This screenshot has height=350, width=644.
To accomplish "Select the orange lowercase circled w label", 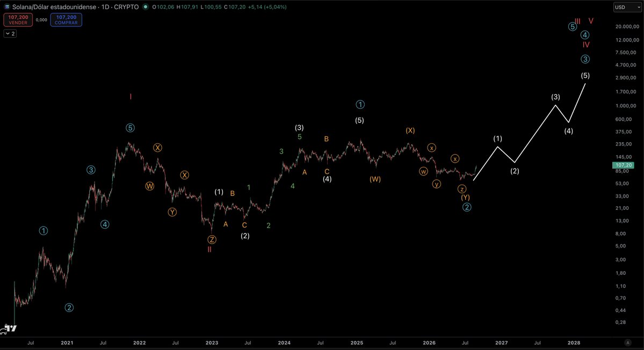I will tap(423, 172).
